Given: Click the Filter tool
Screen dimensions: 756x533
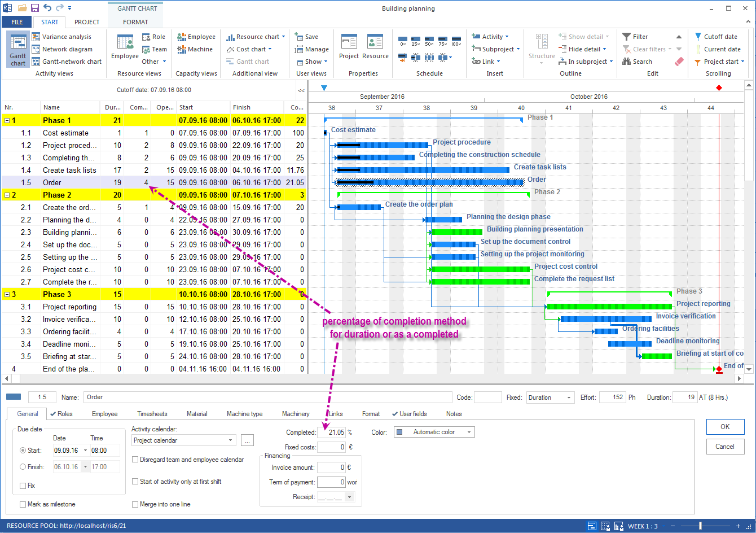Looking at the screenshot, I should coord(635,37).
